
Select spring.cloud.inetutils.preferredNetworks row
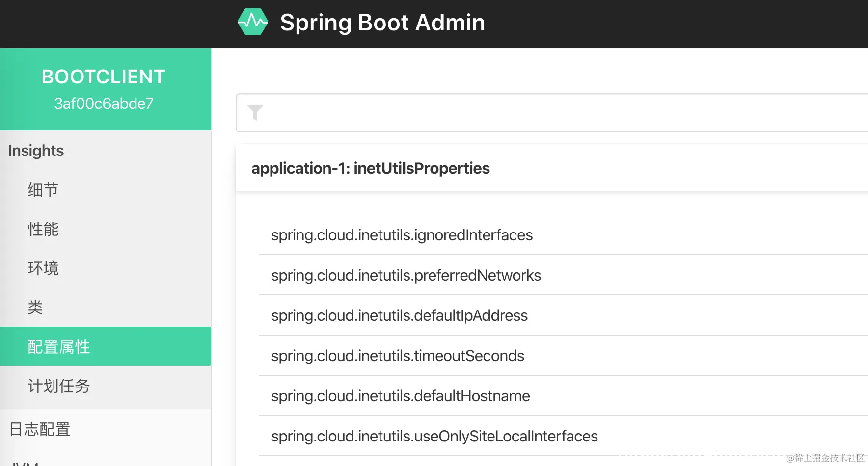pyautogui.click(x=564, y=275)
